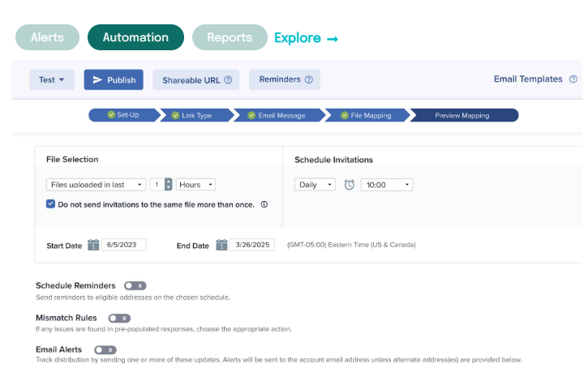Go to the Preview Mapping step

tap(464, 115)
